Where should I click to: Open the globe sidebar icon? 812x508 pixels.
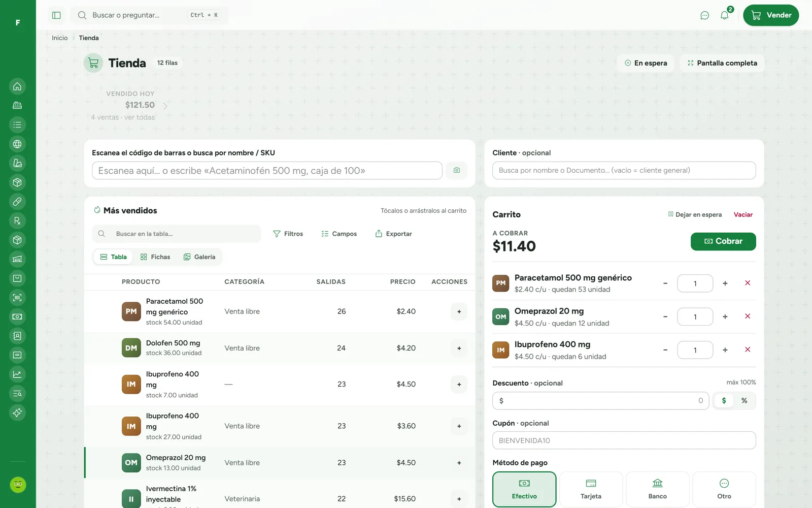[x=17, y=144]
